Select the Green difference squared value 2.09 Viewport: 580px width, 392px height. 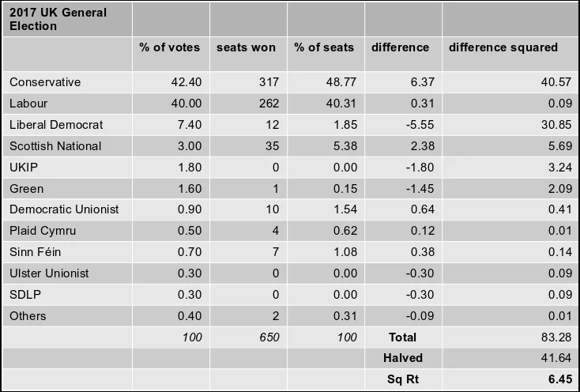tap(560, 189)
